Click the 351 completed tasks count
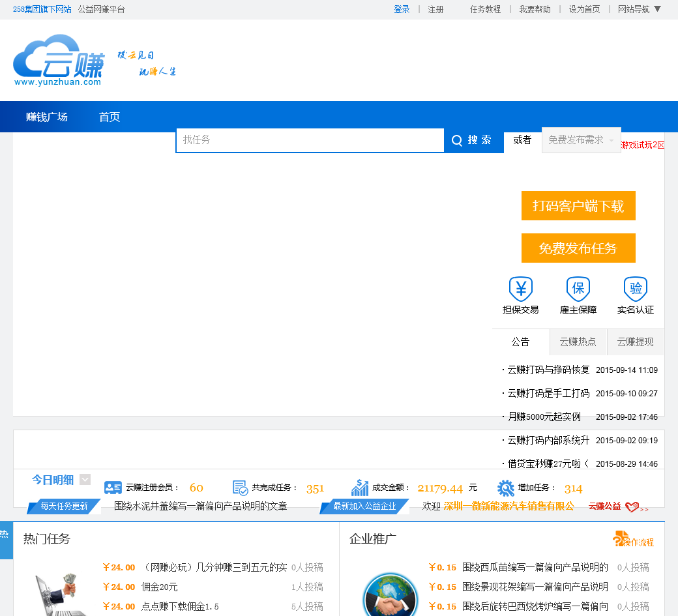The width and height of the screenshot is (678, 616). click(x=316, y=489)
